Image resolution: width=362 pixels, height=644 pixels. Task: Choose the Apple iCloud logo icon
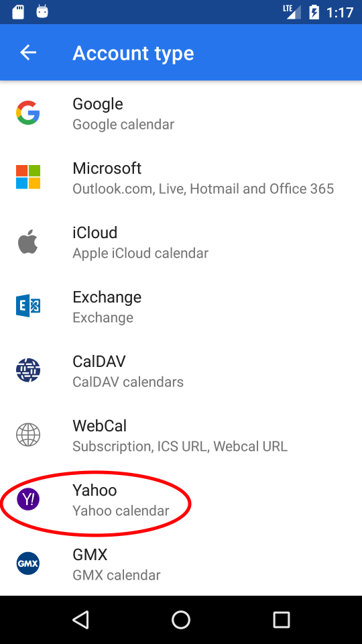click(x=28, y=241)
